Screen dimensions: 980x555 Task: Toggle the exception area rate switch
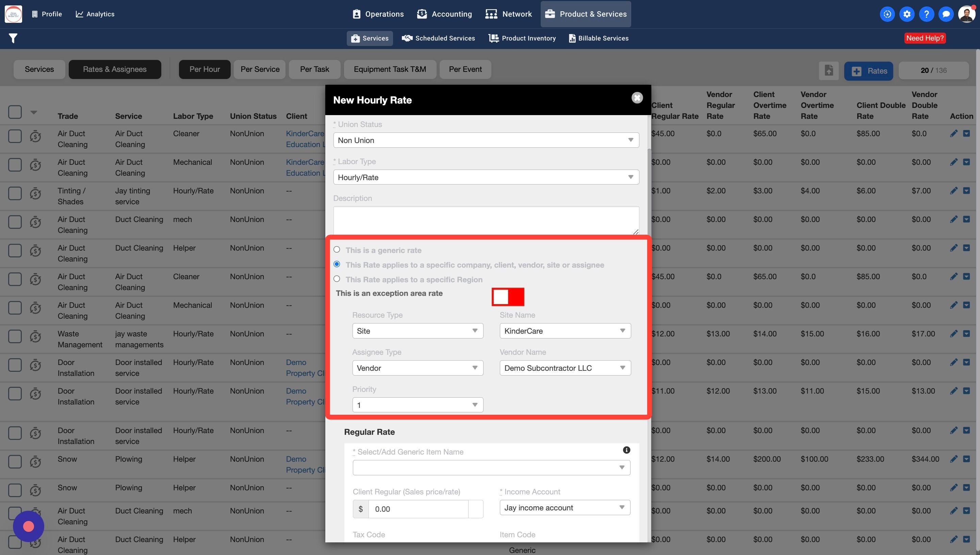(x=508, y=297)
